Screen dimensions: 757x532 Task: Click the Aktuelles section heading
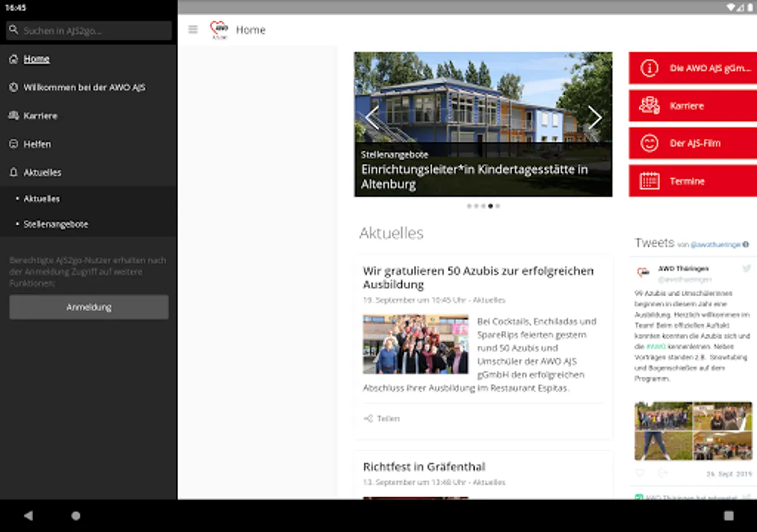pos(392,233)
